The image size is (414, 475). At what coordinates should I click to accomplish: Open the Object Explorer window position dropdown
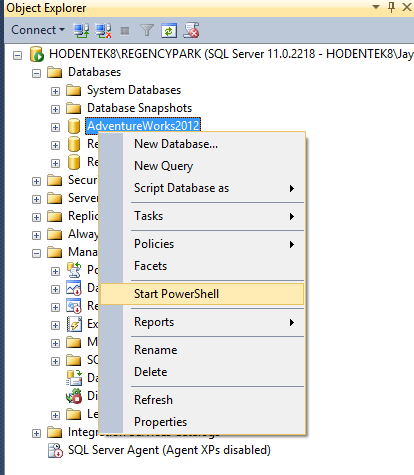[x=376, y=7]
